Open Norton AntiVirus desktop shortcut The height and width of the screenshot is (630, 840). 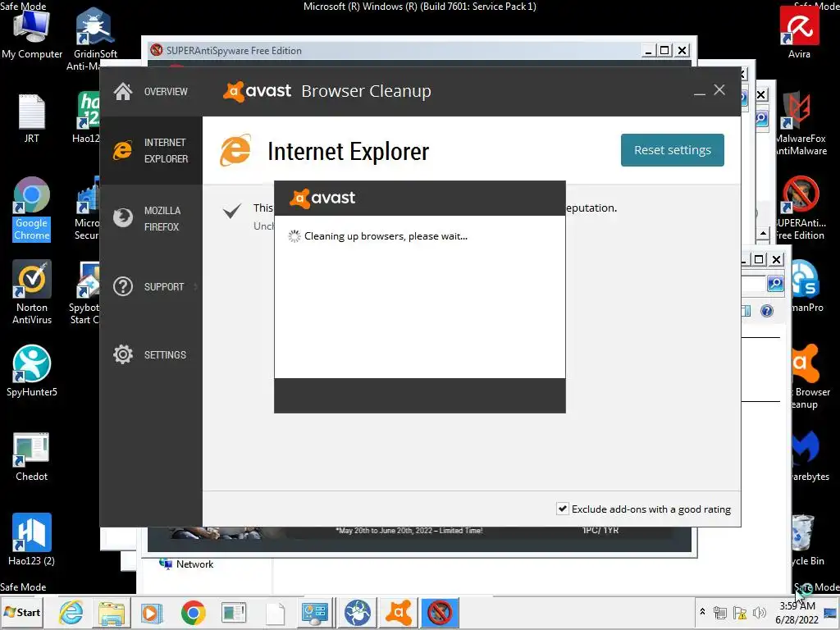point(32,293)
